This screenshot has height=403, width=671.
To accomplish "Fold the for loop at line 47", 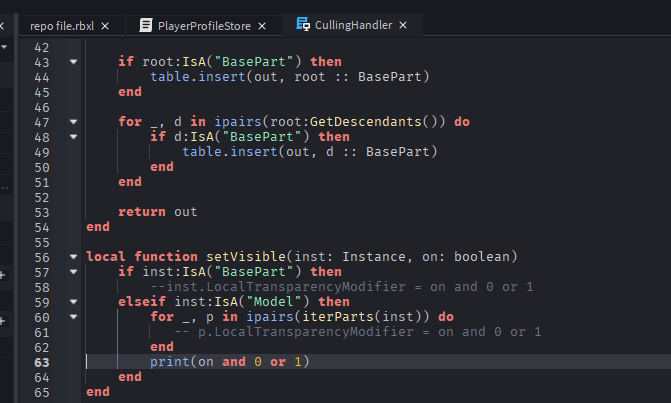I will pos(73,122).
